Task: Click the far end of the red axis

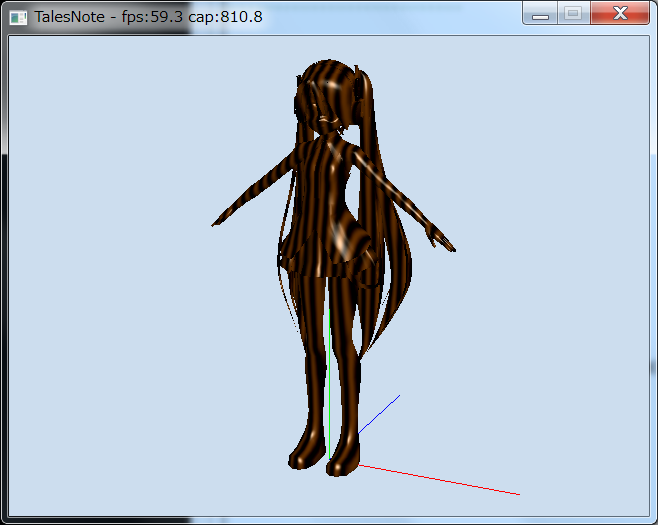Action: [x=517, y=493]
